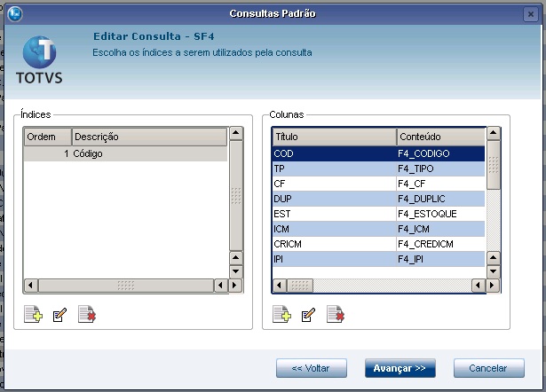Click top up arrow of Colunas vertical scrollbar
This screenshot has width=546, height=392.
pos(494,133)
